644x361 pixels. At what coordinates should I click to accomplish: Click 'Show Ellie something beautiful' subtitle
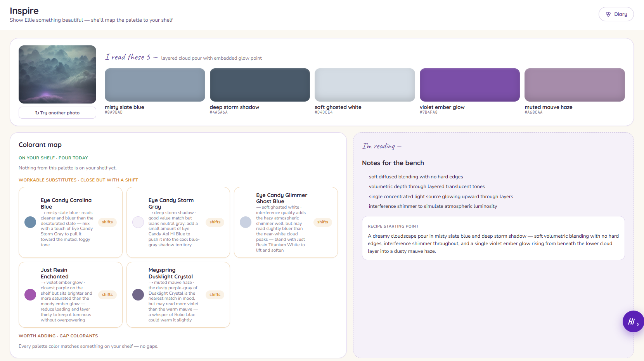tap(91, 20)
